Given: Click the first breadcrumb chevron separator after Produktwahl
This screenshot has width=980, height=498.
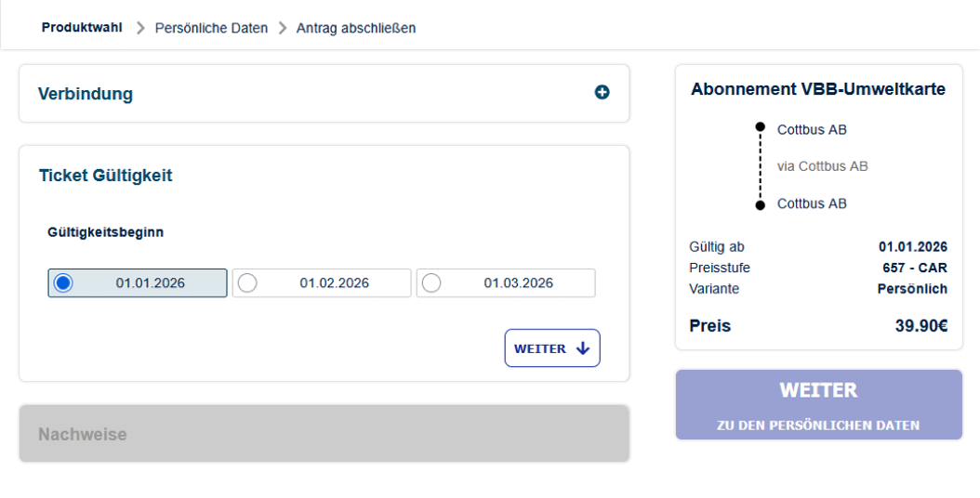Looking at the screenshot, I should tap(140, 28).
